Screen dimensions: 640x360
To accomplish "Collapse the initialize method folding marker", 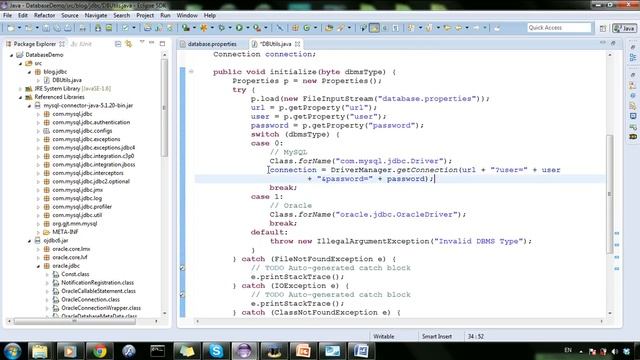I will pos(191,72).
